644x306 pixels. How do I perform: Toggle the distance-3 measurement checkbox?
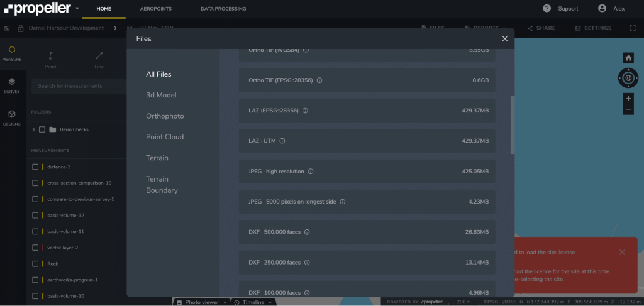point(36,167)
